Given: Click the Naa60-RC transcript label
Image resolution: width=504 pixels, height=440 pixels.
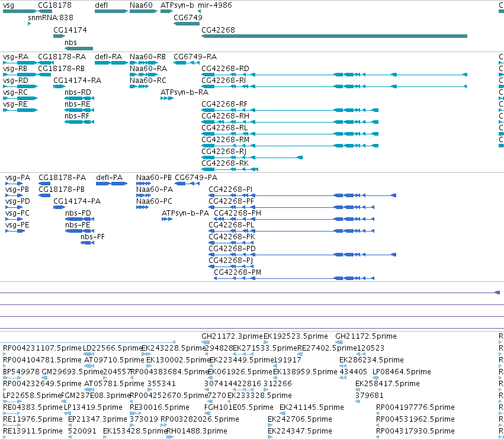Looking at the screenshot, I should pyautogui.click(x=148, y=81).
